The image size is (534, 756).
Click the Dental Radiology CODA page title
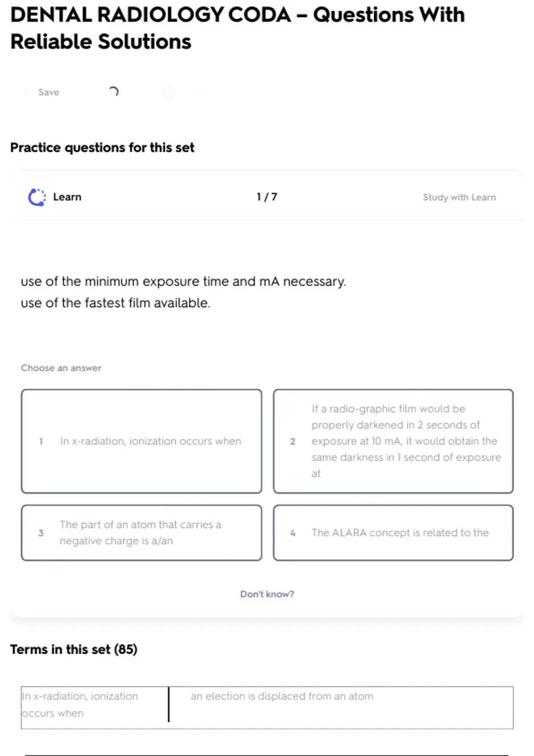(x=237, y=28)
